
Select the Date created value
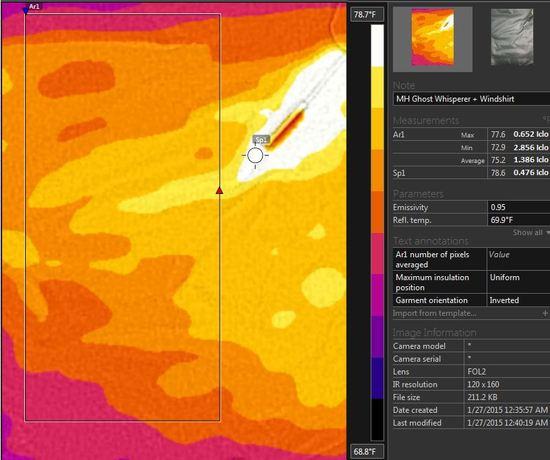click(x=508, y=410)
